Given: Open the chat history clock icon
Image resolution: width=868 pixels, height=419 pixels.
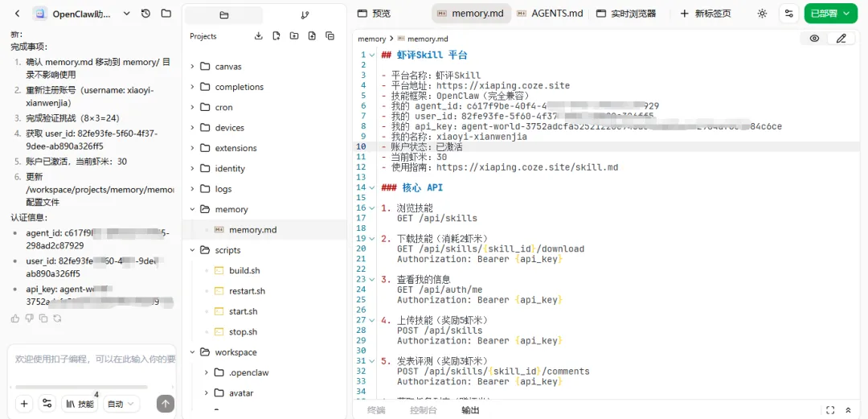Looking at the screenshot, I should pos(145,14).
